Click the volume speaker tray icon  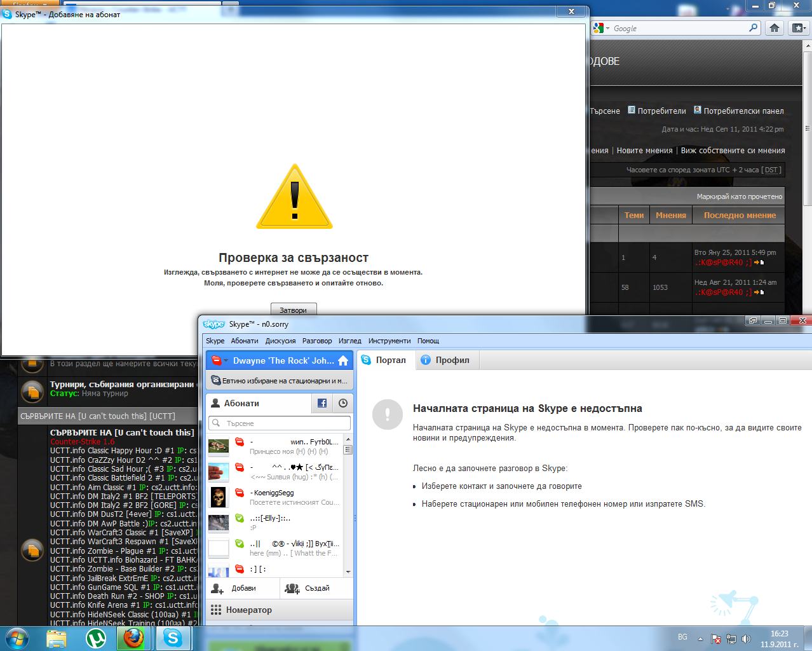[x=746, y=638]
